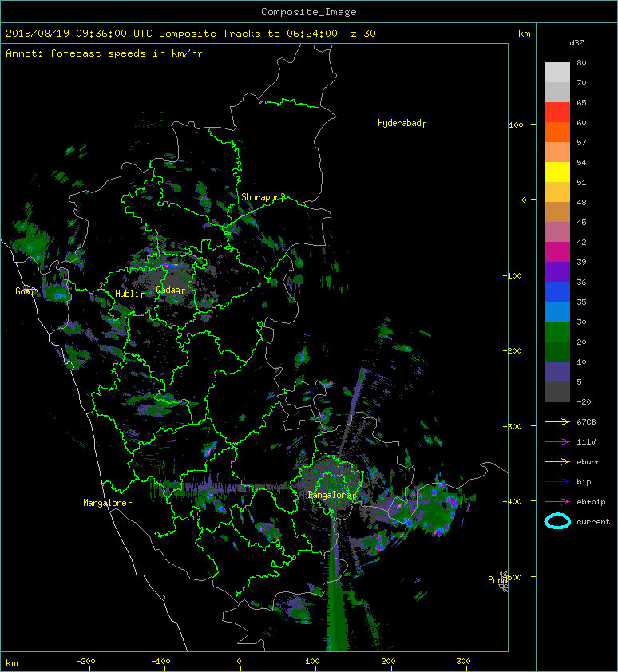
Task: Select the Gadag city label
Action: click(x=170, y=290)
